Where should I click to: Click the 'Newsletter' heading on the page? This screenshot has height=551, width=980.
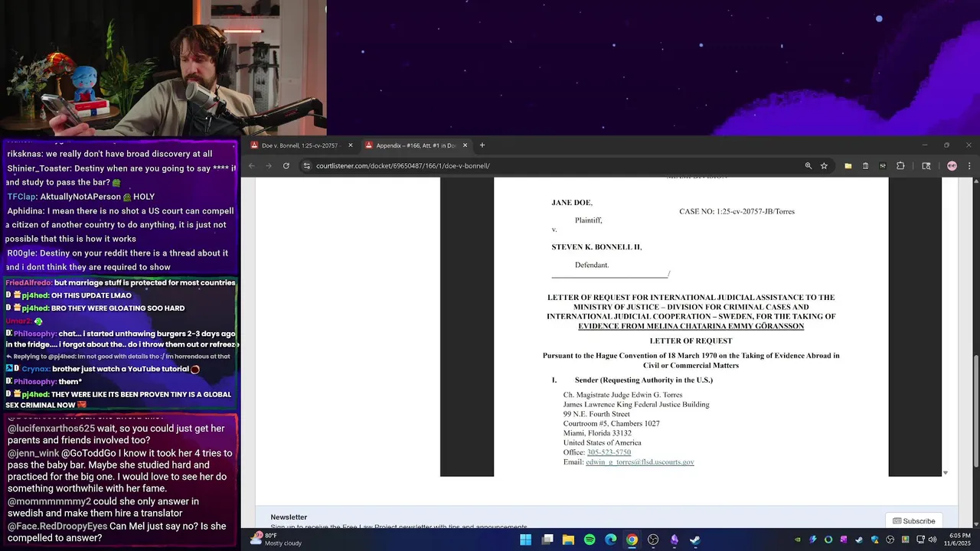click(x=289, y=517)
